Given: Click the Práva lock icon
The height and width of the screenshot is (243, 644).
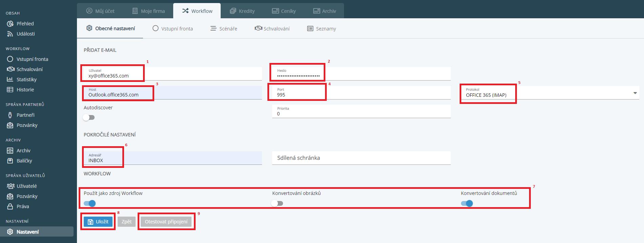Looking at the screenshot, I should 10,206.
